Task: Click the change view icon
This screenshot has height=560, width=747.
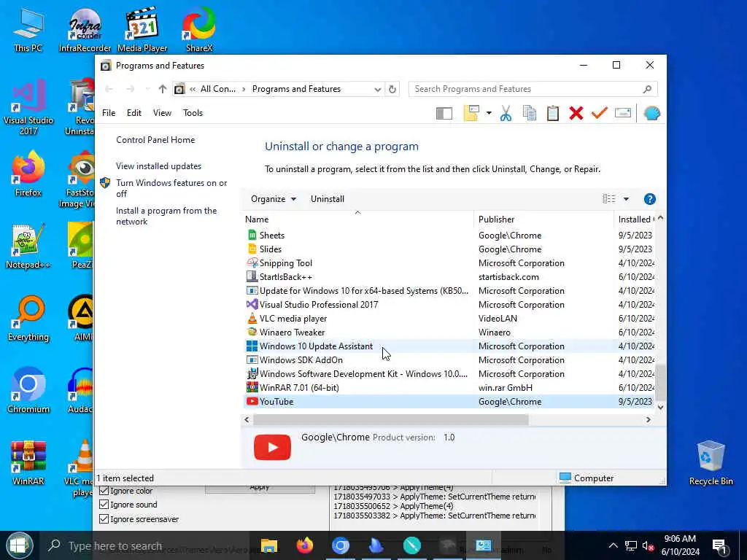Action: tap(609, 199)
